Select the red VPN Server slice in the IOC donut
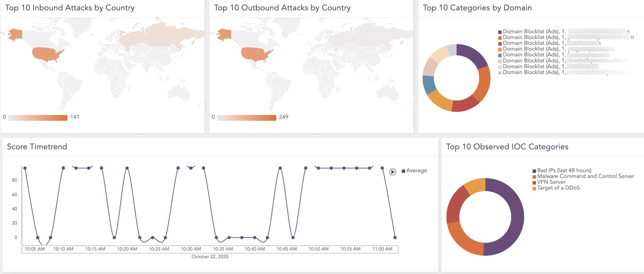The image size is (644, 274). [x=453, y=204]
